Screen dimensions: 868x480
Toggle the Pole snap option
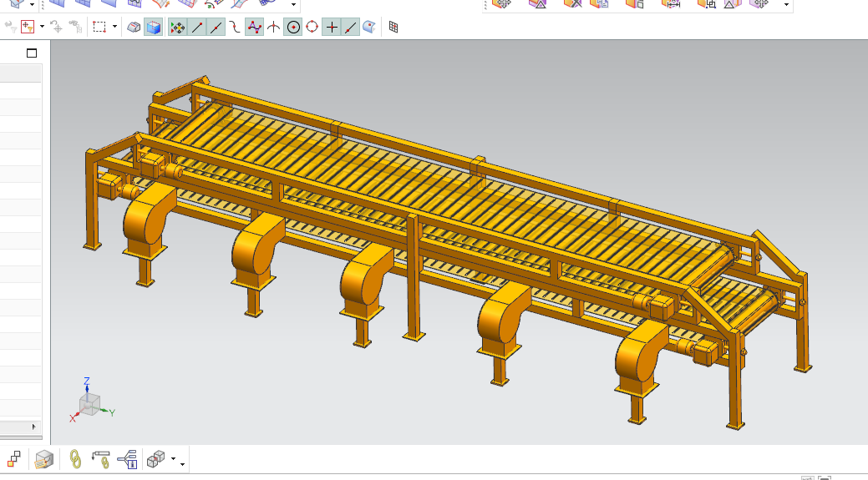click(x=254, y=27)
